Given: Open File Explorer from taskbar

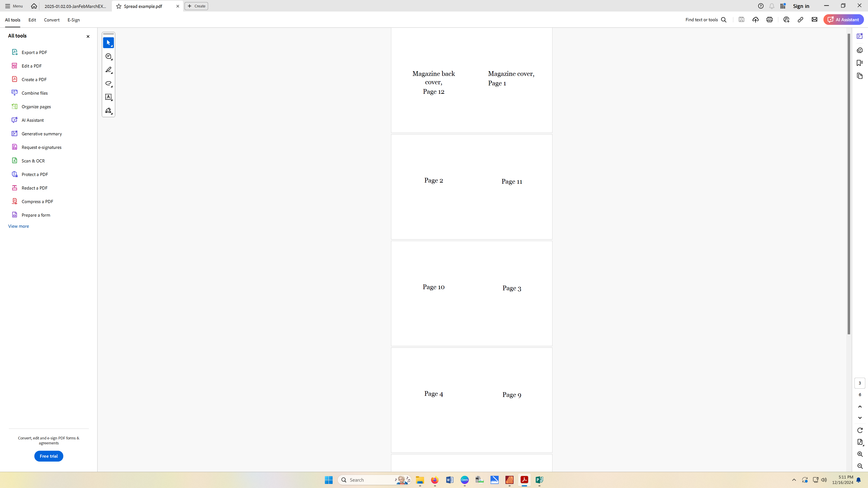Looking at the screenshot, I should [x=420, y=480].
